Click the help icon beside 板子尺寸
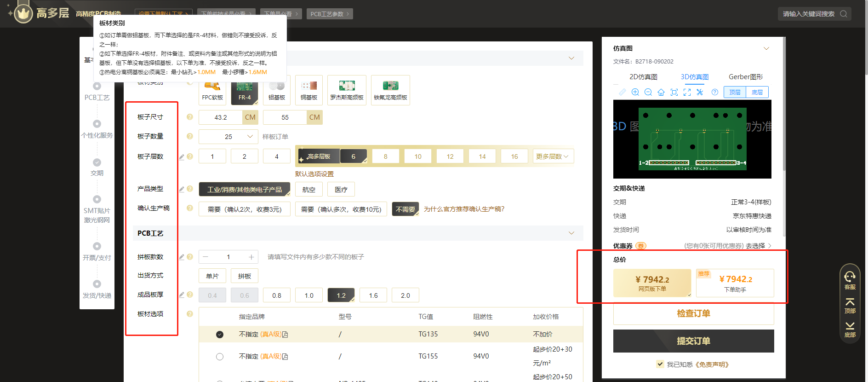The width and height of the screenshot is (868, 382). 189,117
